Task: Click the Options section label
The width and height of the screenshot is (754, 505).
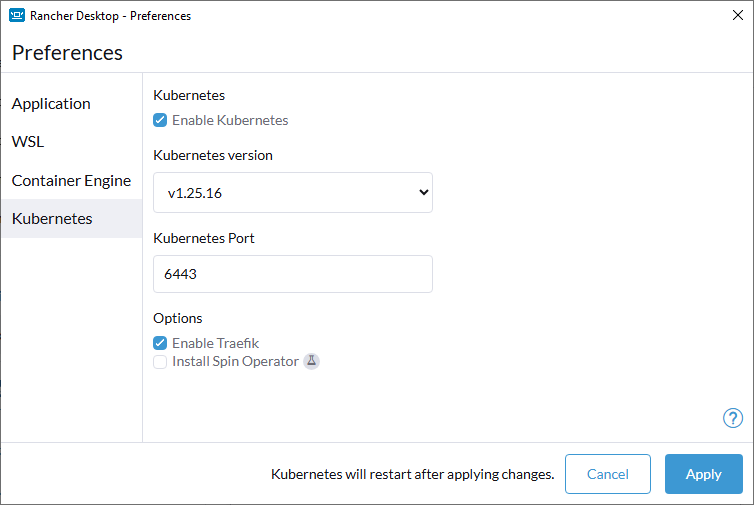Action: 178,318
